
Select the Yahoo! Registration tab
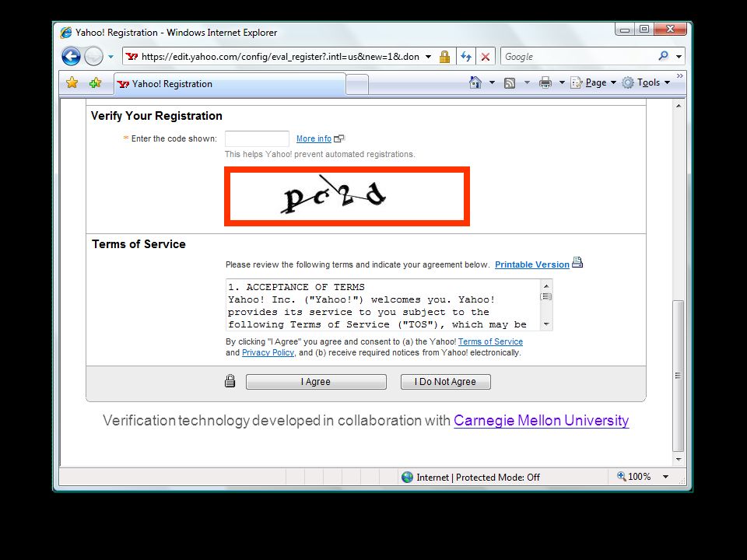tap(230, 84)
